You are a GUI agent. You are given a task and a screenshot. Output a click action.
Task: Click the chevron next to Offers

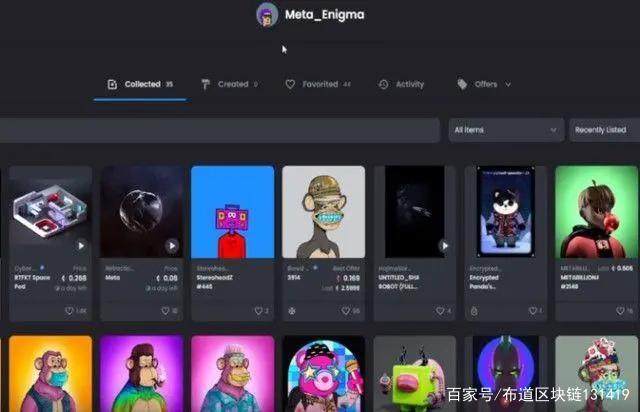point(508,85)
